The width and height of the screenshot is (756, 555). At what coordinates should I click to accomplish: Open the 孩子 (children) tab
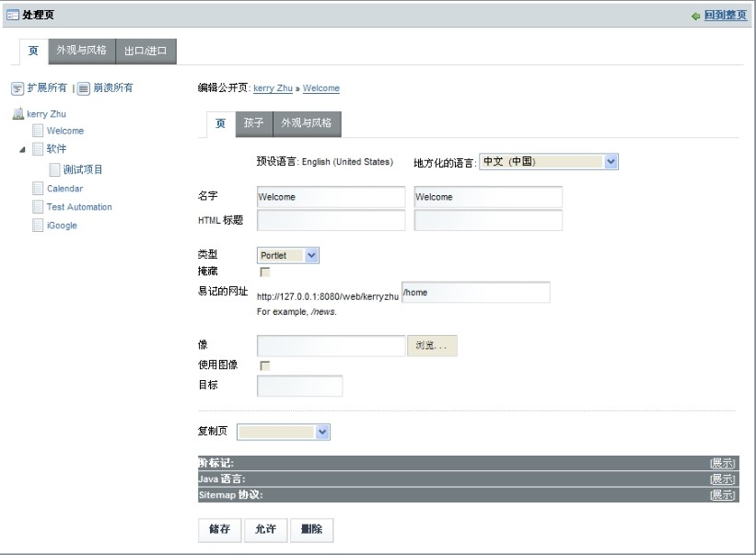(254, 123)
